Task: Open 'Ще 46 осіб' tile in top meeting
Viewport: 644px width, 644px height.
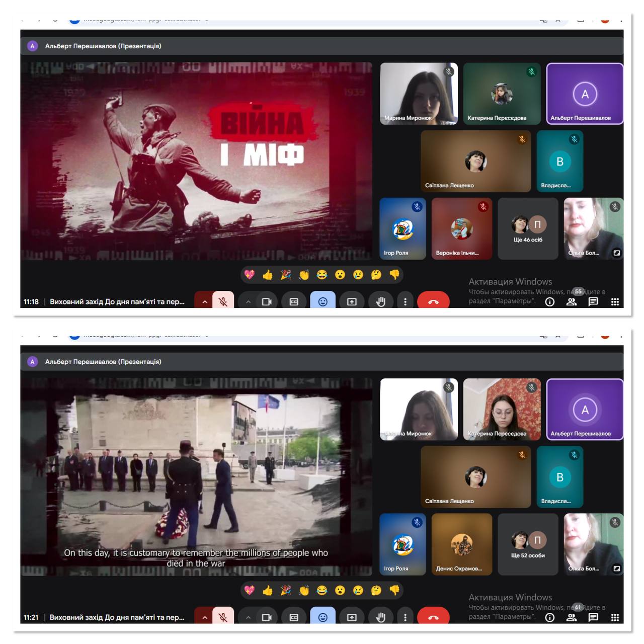Action: pyautogui.click(x=528, y=228)
